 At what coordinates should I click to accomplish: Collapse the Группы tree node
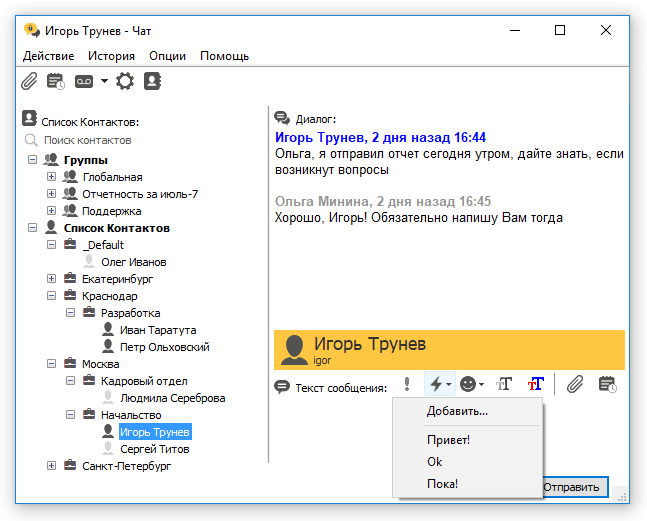(32, 159)
